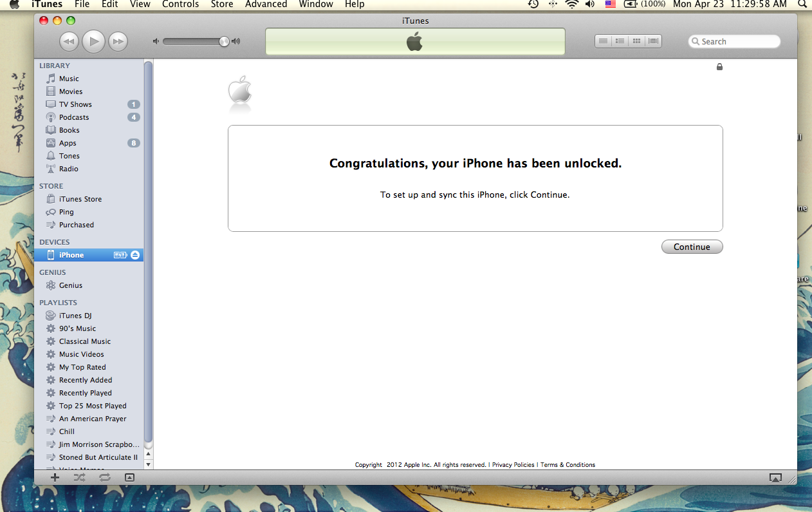Image resolution: width=812 pixels, height=512 pixels.
Task: Open Time Machine menu bar icon
Action: pyautogui.click(x=533, y=5)
